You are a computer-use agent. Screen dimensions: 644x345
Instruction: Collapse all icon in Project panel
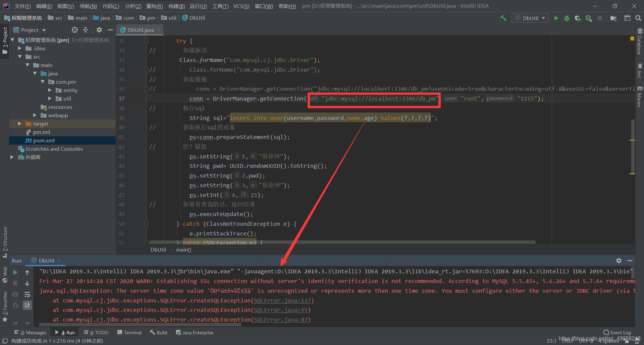86,30
